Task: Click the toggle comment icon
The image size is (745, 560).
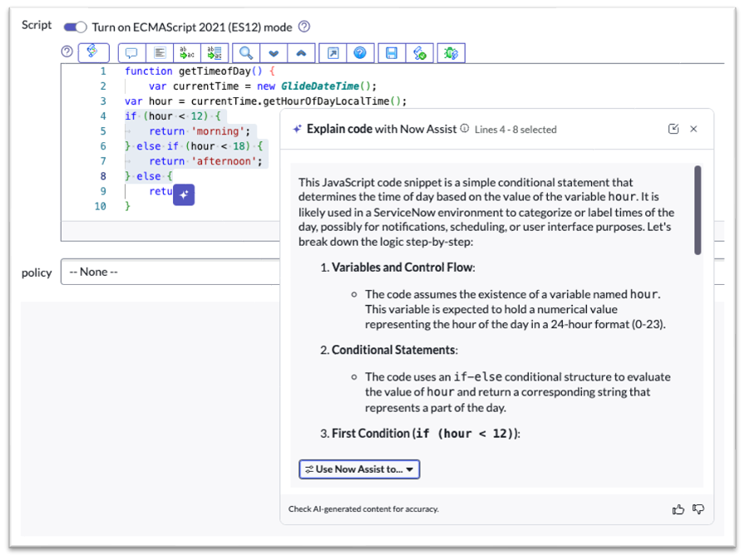Action: click(131, 52)
